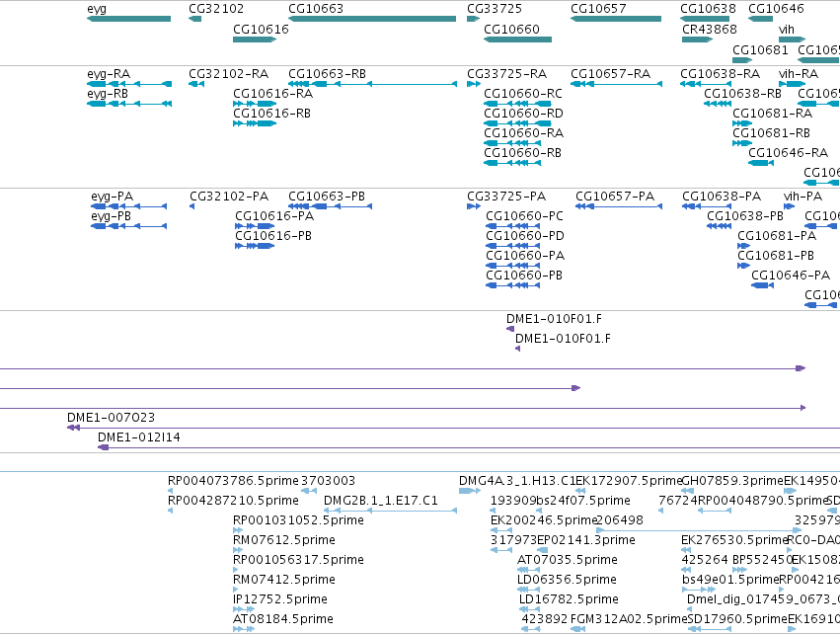The image size is (840, 634).
Task: Click transcript CG10660-RD
Action: click(x=517, y=123)
